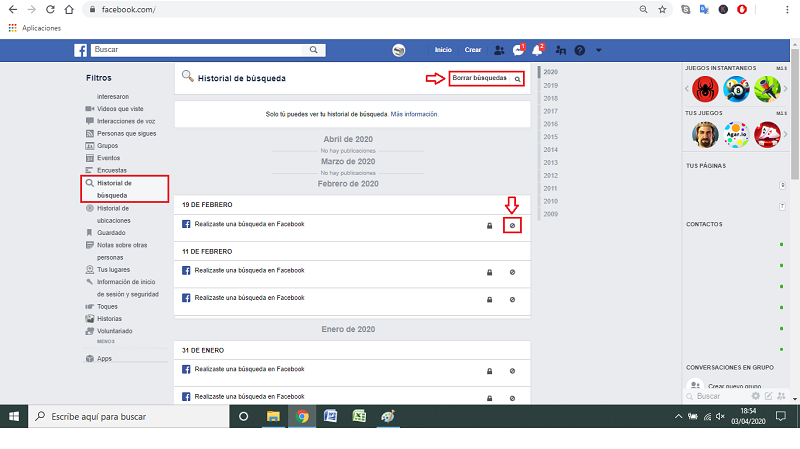Bookmark this page with star icon
The width and height of the screenshot is (800, 449).
click(662, 9)
